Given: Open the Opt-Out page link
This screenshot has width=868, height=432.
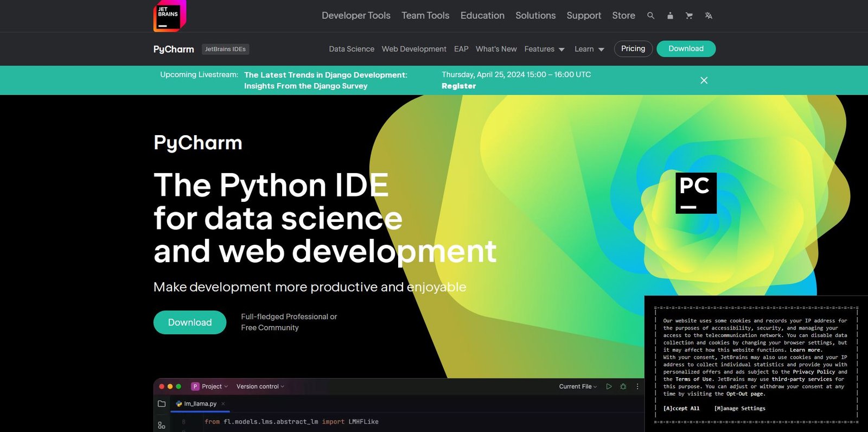Looking at the screenshot, I should pyautogui.click(x=745, y=394).
